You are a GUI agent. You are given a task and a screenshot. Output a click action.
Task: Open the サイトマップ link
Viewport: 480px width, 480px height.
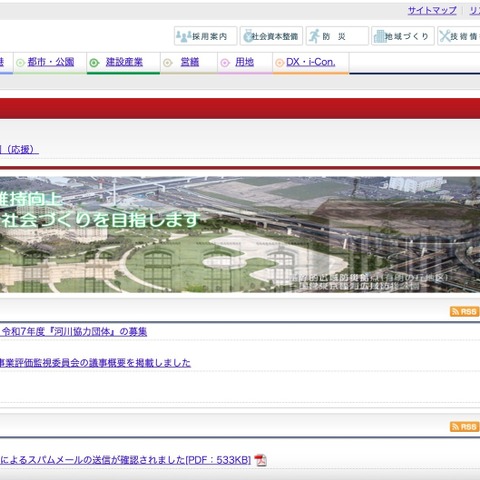point(432,10)
